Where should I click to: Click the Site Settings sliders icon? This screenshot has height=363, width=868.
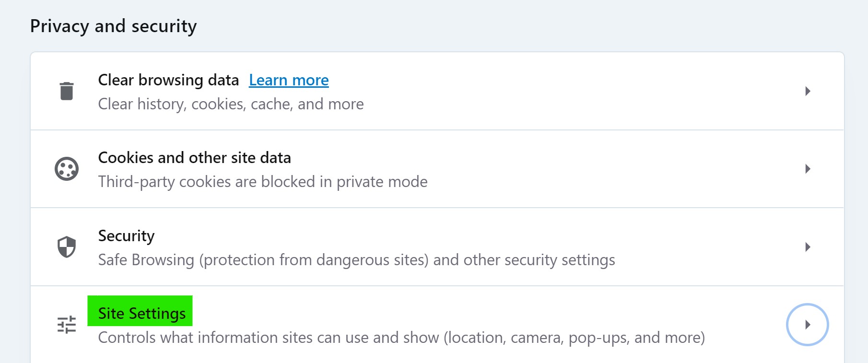67,325
